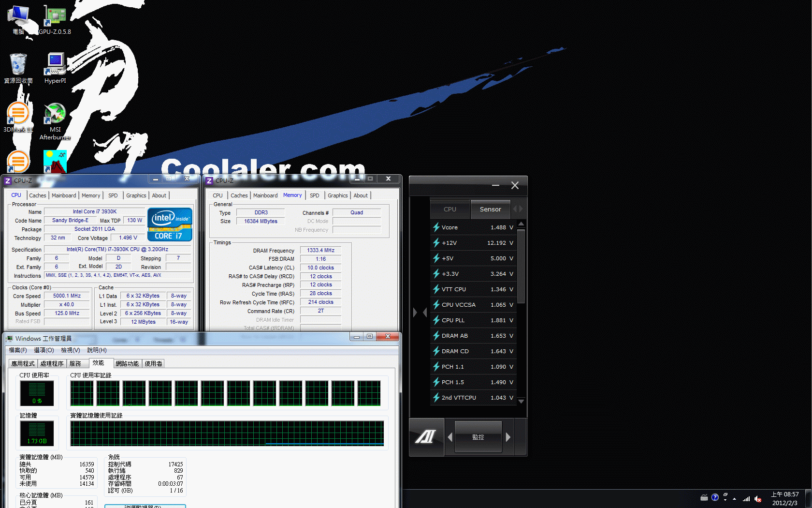Open the 選項(O) menu in Task Manager
Image resolution: width=812 pixels, height=508 pixels.
(44, 350)
